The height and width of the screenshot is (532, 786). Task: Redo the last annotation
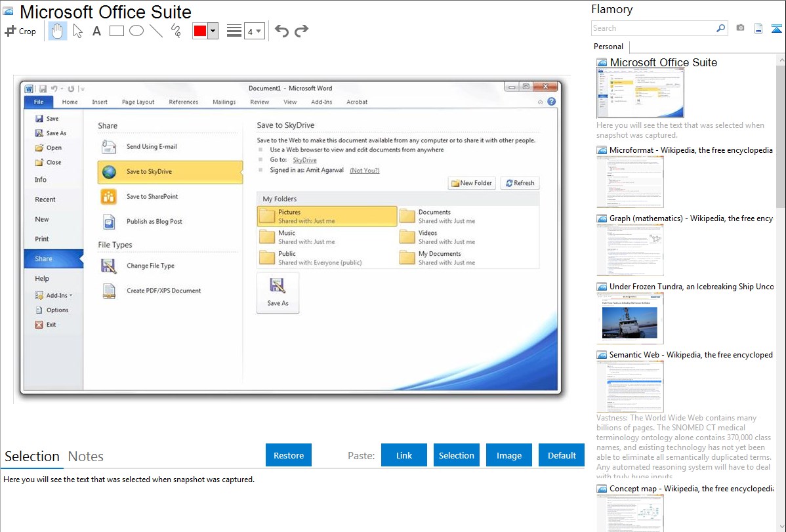coord(301,31)
